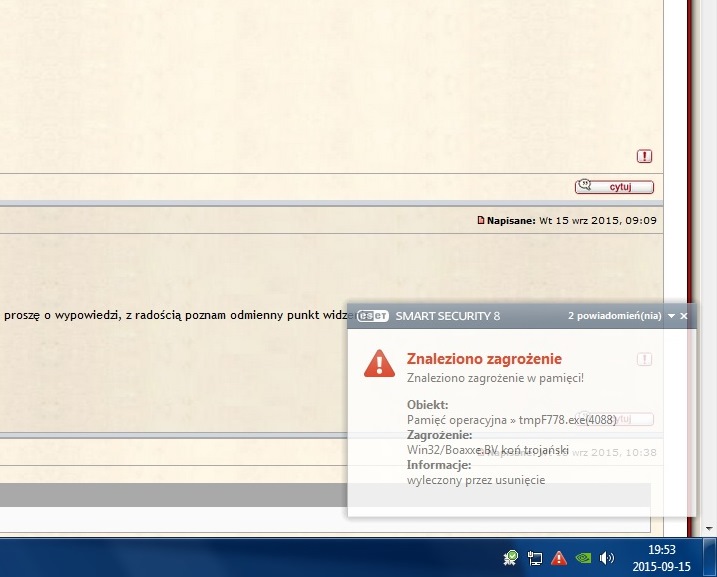The height and width of the screenshot is (577, 717).
Task: Open the network connection tray icon
Action: click(x=535, y=558)
